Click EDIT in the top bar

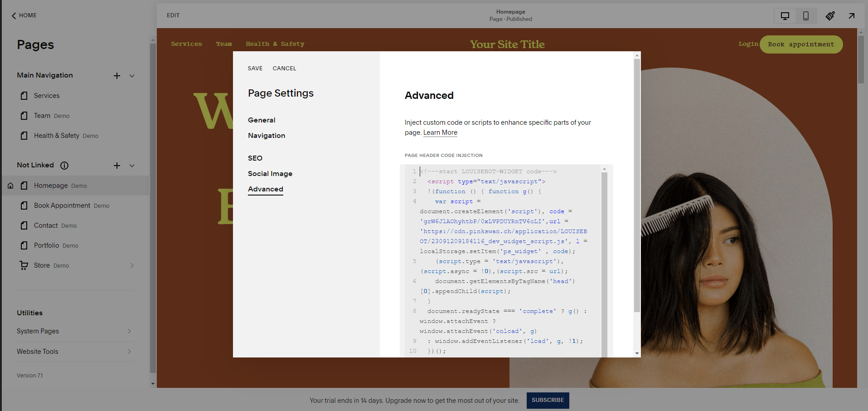[x=173, y=15]
